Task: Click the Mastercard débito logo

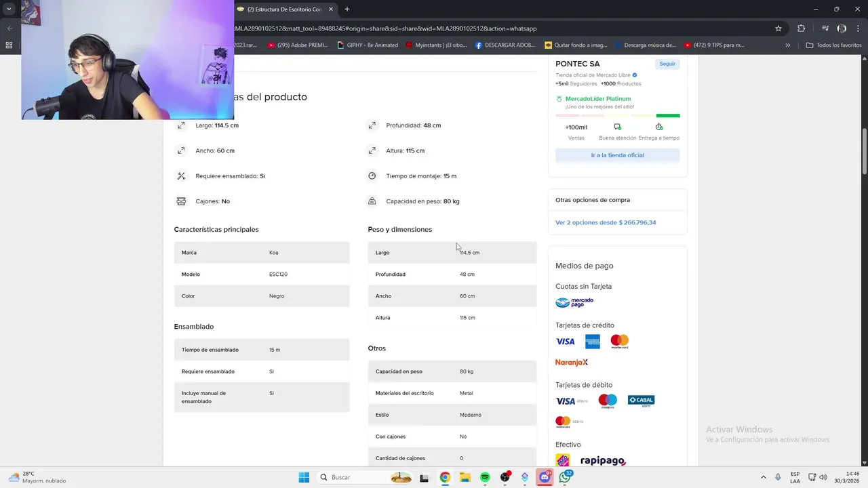Action: 569,422
